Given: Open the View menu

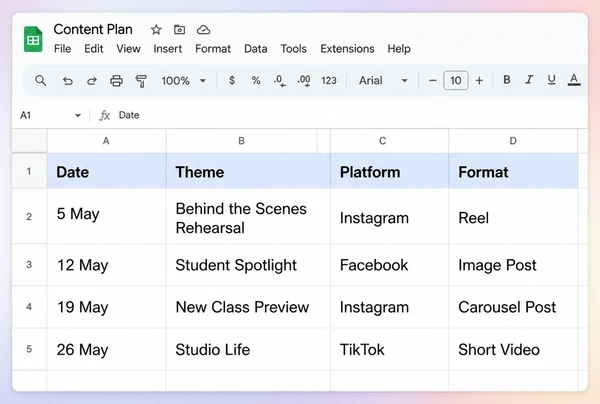Looking at the screenshot, I should pos(128,49).
